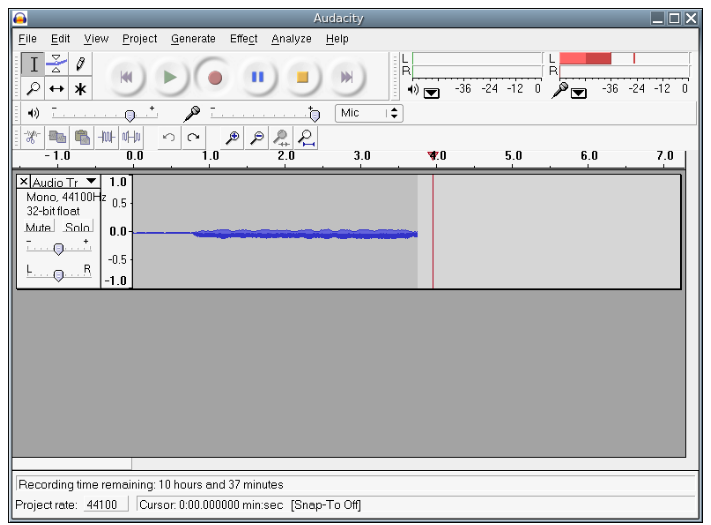Open the Edit menu
Screen dimensions: 711x525
(x=60, y=39)
